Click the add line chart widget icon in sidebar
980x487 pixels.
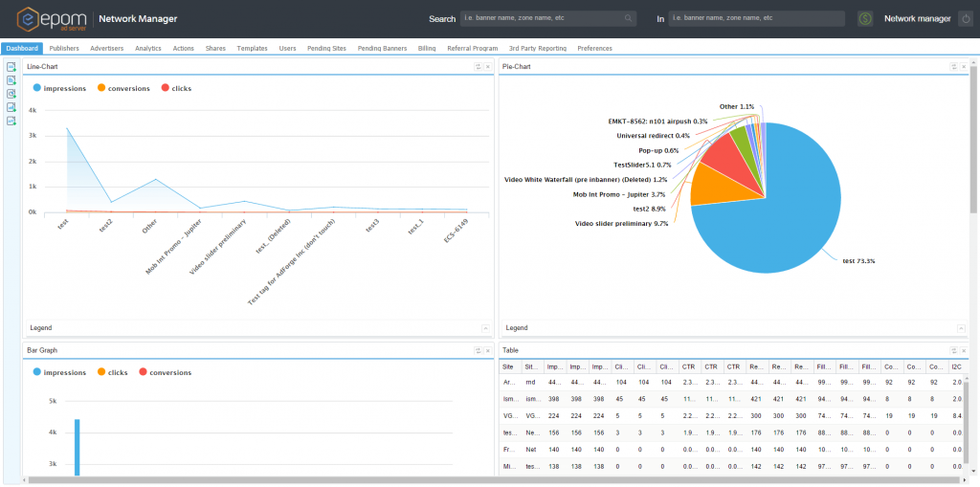(x=11, y=121)
